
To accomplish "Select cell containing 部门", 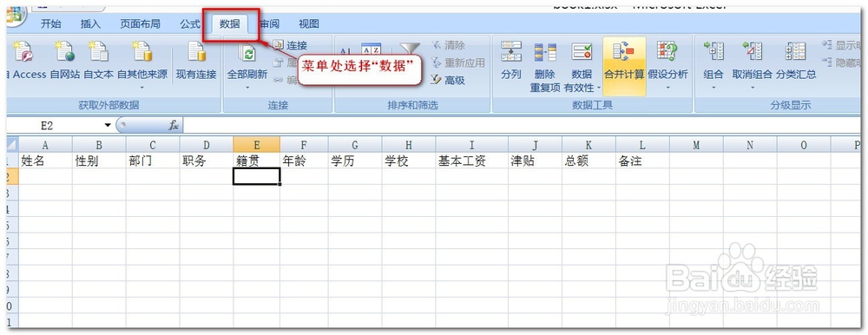I will coord(153,161).
